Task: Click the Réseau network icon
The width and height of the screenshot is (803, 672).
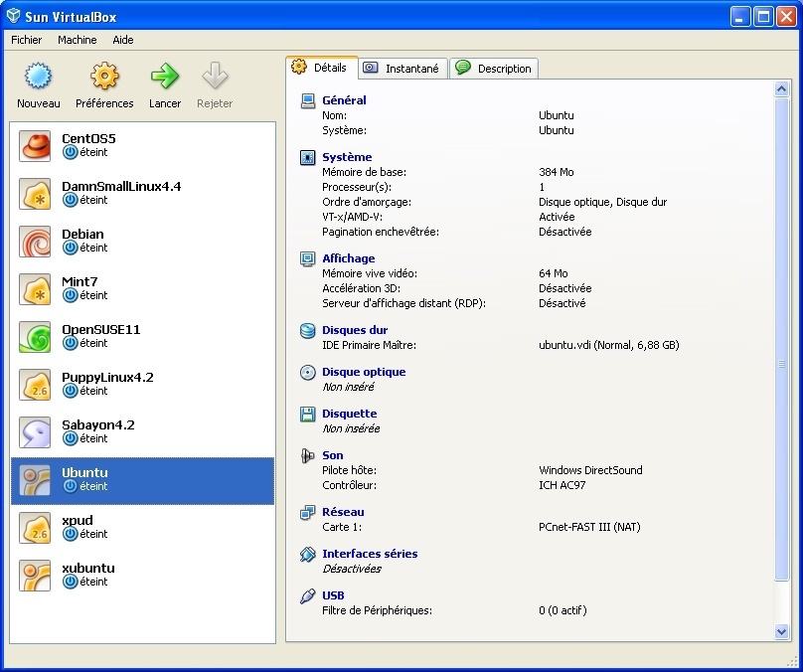Action: [308, 512]
